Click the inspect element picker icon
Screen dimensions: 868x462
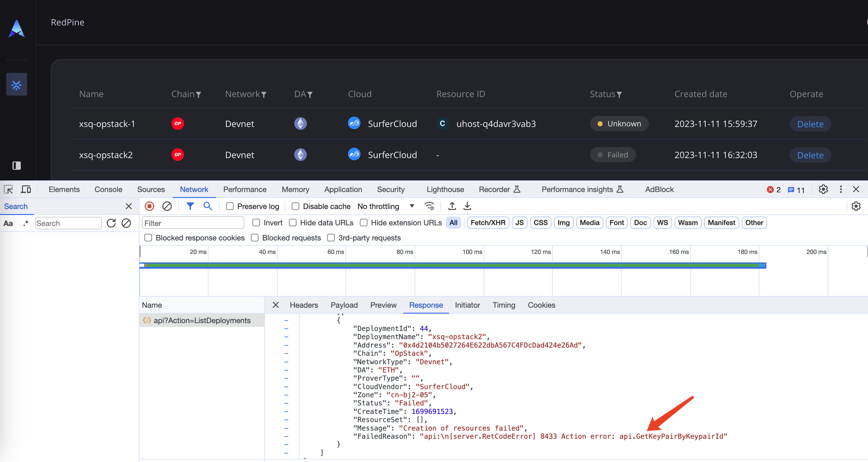coord(8,190)
